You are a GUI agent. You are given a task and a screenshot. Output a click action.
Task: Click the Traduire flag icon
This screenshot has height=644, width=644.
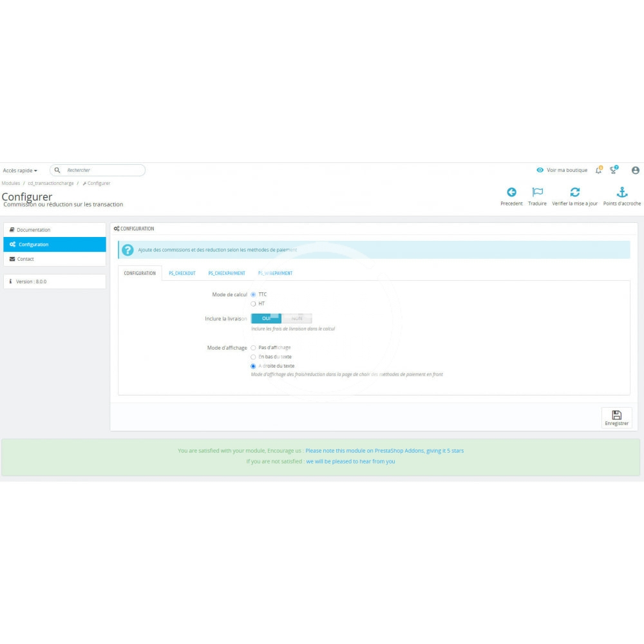(x=537, y=192)
